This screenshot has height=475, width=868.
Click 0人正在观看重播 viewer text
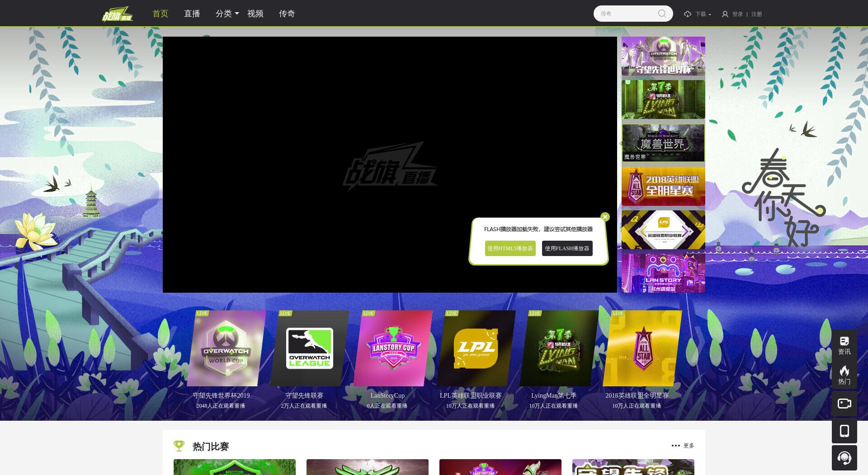387,406
